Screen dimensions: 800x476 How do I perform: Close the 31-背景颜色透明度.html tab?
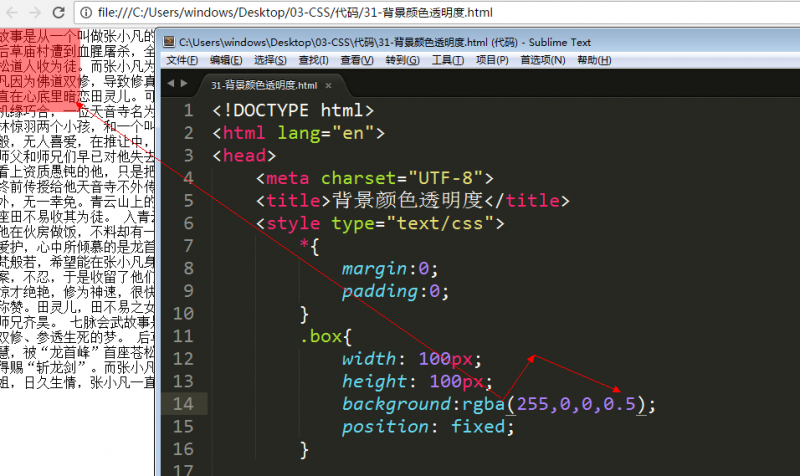[x=327, y=85]
